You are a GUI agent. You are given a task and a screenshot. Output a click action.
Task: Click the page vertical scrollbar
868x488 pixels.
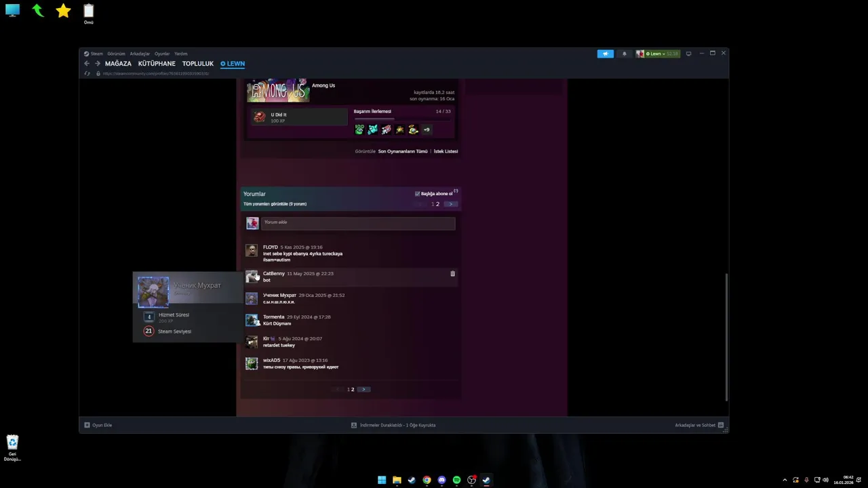[726, 337]
